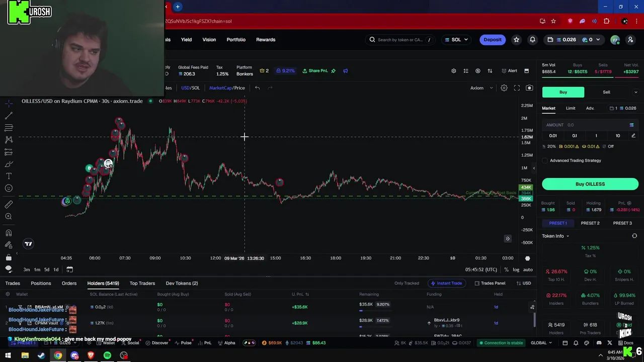644x362 pixels.
Task: Open the SOL chain dropdown
Action: point(456,40)
